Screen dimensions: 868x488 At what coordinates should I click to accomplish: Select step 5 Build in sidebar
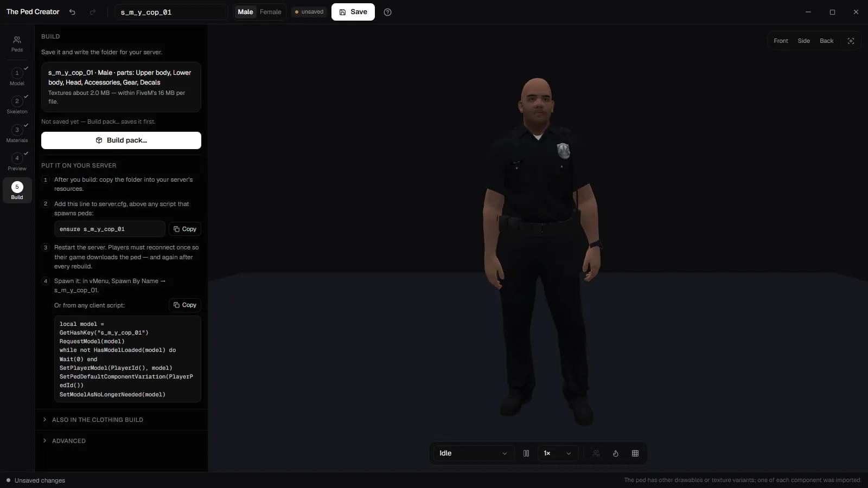coord(17,190)
